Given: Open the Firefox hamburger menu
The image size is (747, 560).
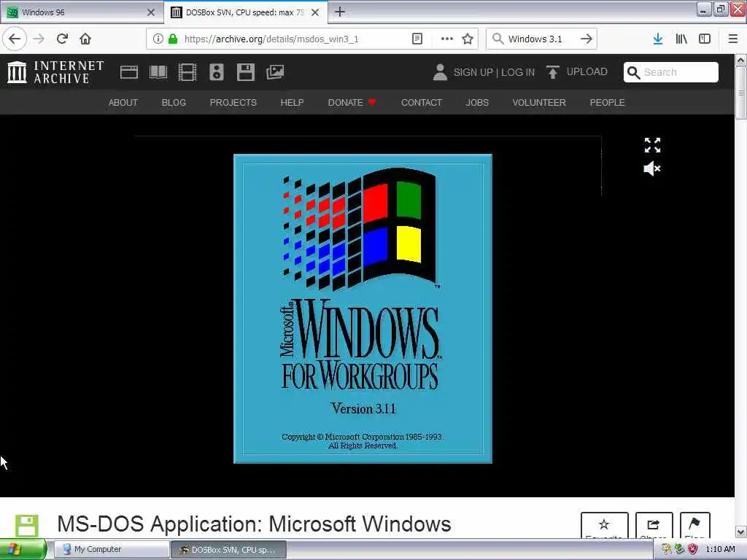Looking at the screenshot, I should [732, 39].
